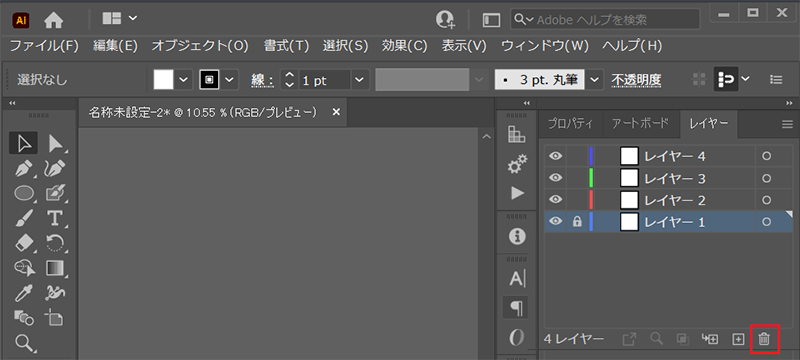This screenshot has height=360, width=800.
Task: Open the OpenType panel icon
Action: pos(517,337)
